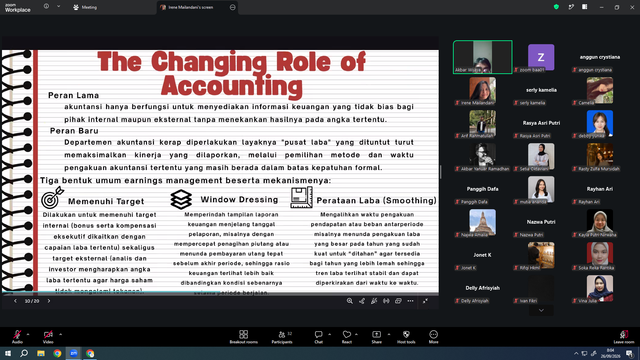Open the More options menu

pyautogui.click(x=433, y=337)
